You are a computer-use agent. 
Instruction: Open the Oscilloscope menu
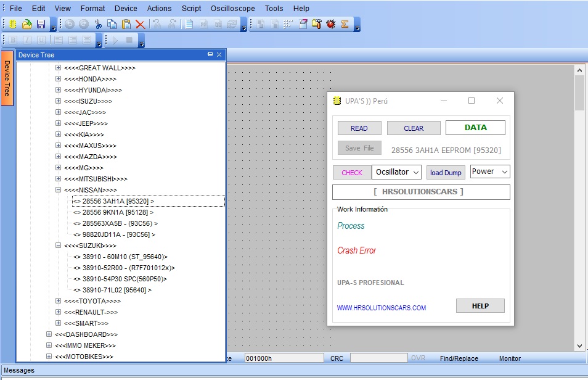coord(232,9)
